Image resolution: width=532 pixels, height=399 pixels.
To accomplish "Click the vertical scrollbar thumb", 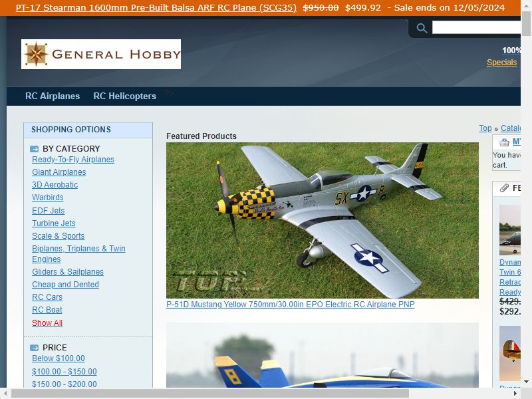I will point(526,23).
